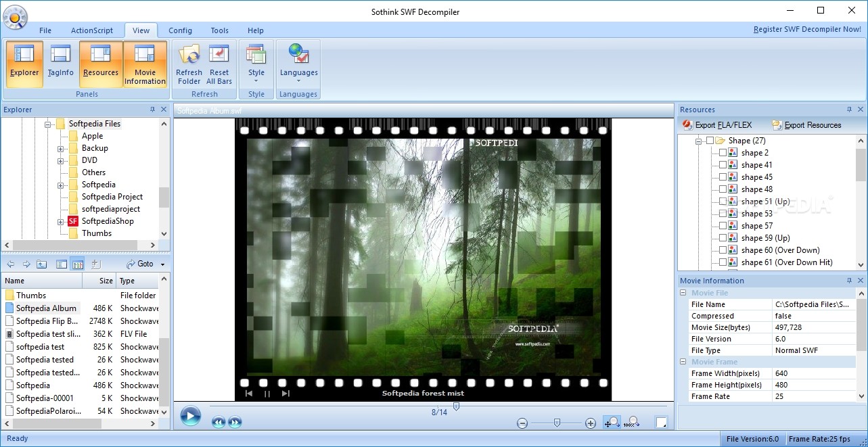
Task: Click the film strip previous button
Action: [x=249, y=394]
